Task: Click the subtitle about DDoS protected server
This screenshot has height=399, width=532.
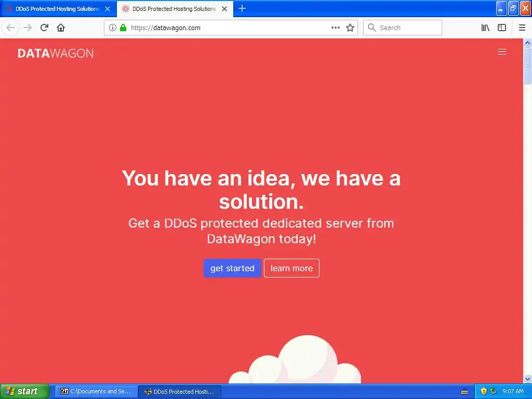Action: 261,231
